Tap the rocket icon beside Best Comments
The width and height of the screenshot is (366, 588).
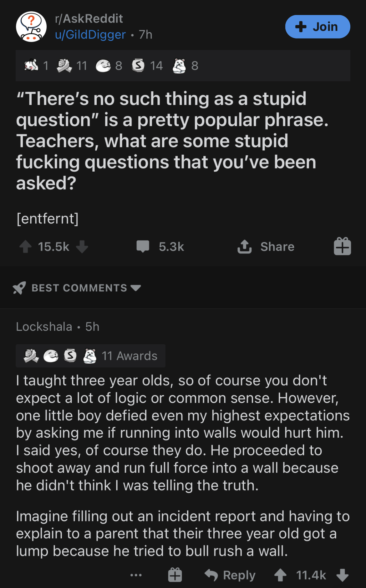point(19,288)
